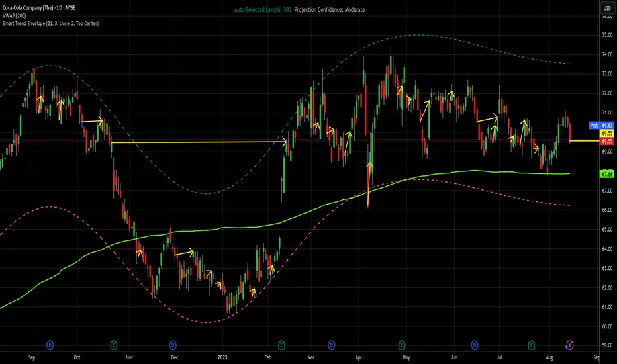The height and width of the screenshot is (364, 617).
Task: Click the purple lightning event icon
Action: pos(569,345)
